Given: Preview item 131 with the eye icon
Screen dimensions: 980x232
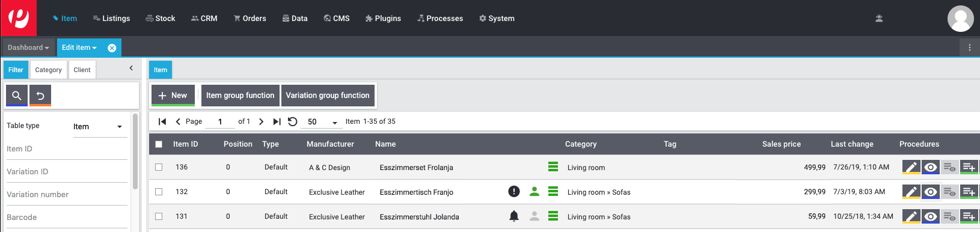Looking at the screenshot, I should coord(931,216).
